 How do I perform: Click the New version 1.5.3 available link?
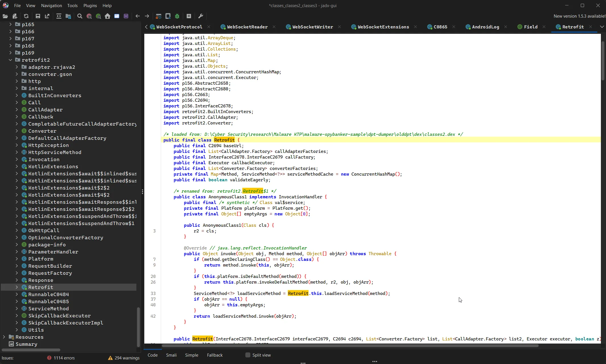[x=579, y=16]
